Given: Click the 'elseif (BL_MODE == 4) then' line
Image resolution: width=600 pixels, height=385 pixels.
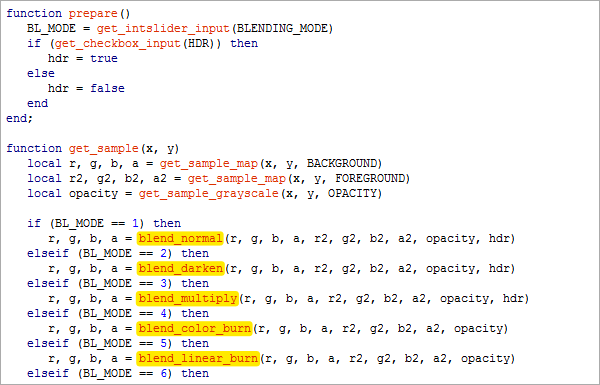Looking at the screenshot, I should pyautogui.click(x=118, y=313).
